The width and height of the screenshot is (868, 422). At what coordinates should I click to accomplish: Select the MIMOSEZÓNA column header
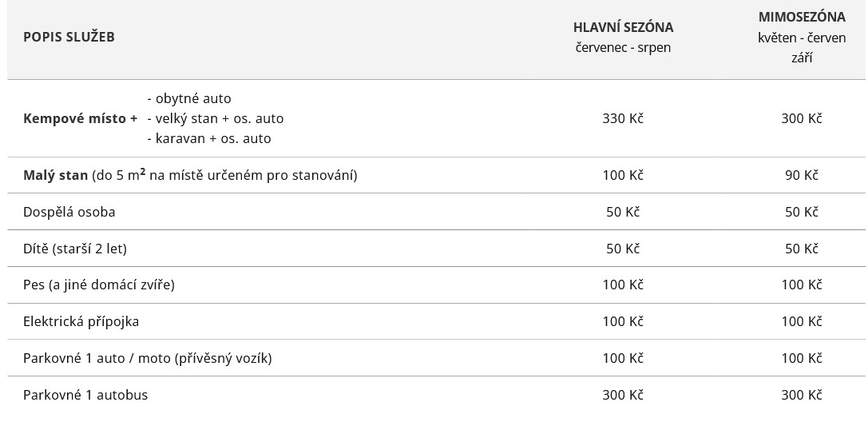tap(802, 17)
